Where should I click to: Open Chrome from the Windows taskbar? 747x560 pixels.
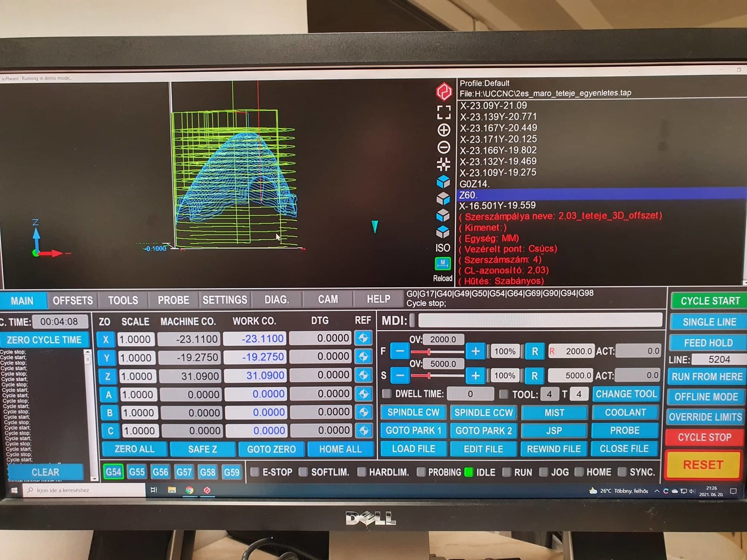190,490
